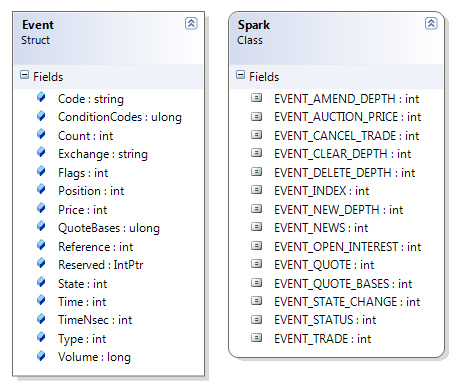Viewport: 469px width, 392px height.
Task: Click the constant icon beside EVENT_CLEAR_DEPTH
Action: [256, 153]
